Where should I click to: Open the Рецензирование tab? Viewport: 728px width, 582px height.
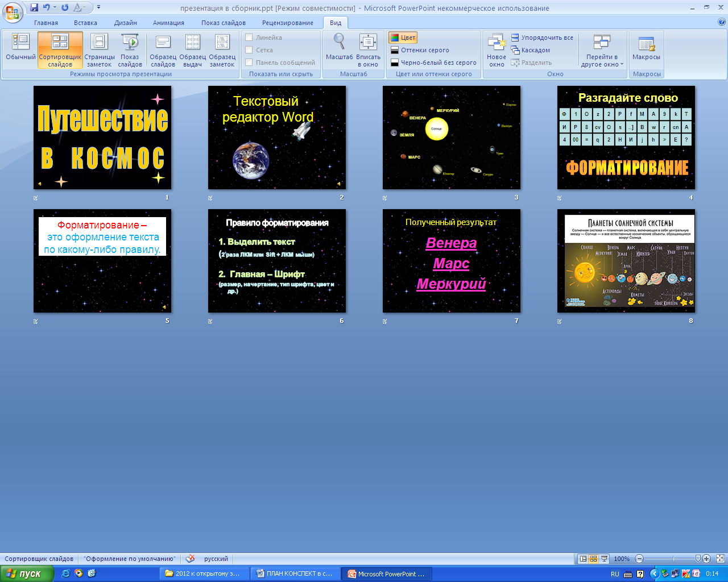[x=288, y=23]
